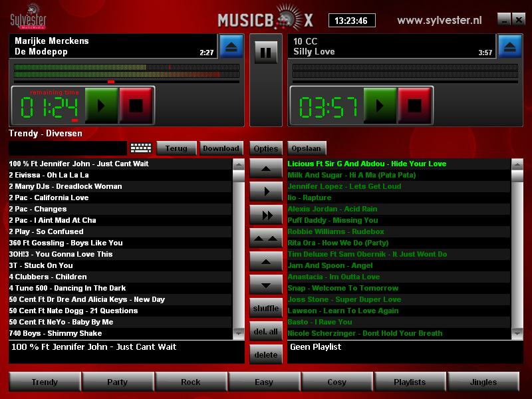Open the Jingles tab
Viewport: 532px width, 399px height.
[x=483, y=382]
